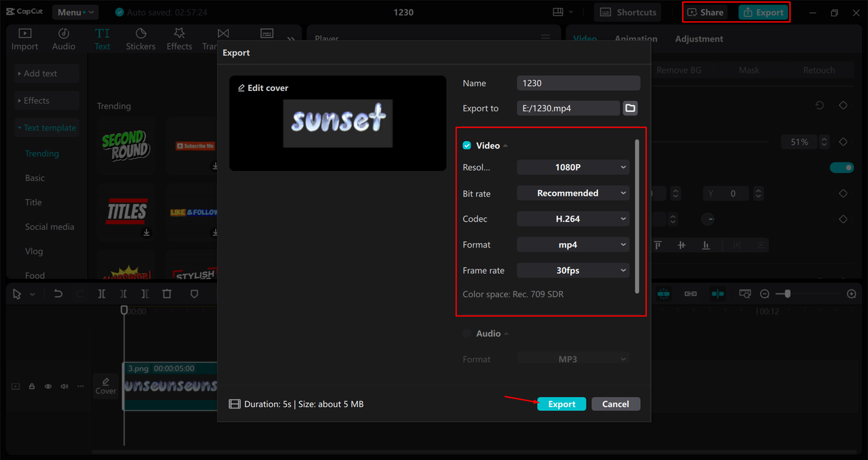Select Vlog category in sidebar
The image size is (868, 460).
(x=34, y=251)
